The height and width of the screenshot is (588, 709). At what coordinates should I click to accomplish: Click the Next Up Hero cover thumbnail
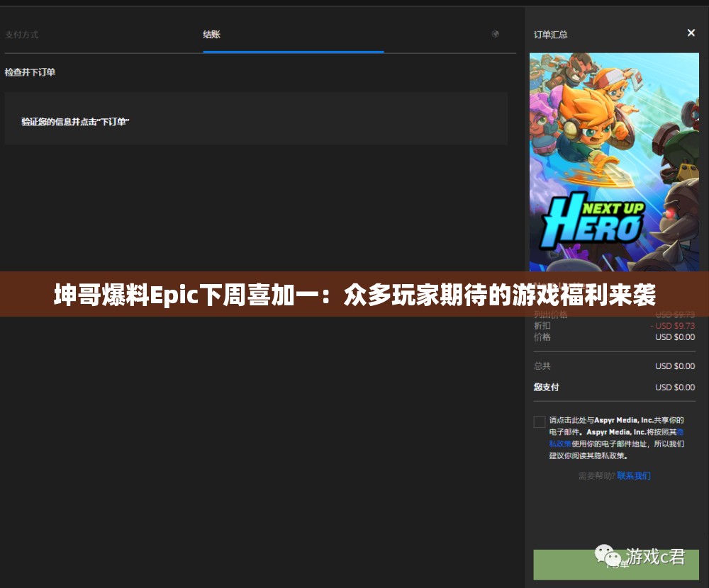pyautogui.click(x=614, y=163)
